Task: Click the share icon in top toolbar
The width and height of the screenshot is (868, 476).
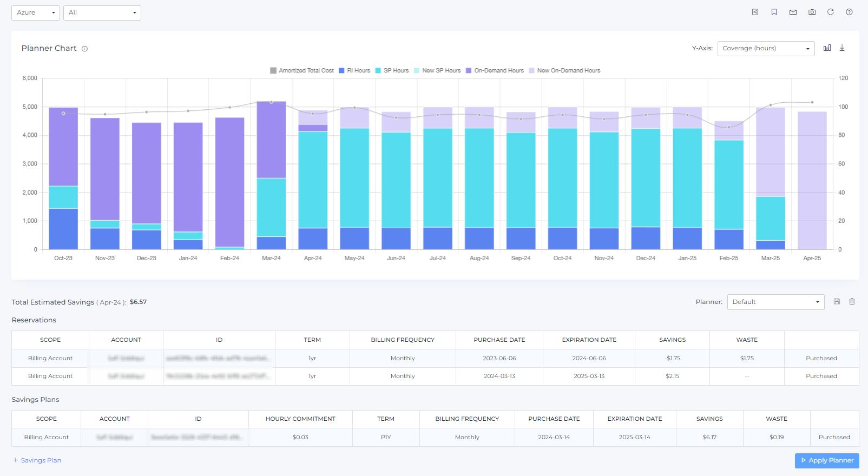Action: point(755,12)
